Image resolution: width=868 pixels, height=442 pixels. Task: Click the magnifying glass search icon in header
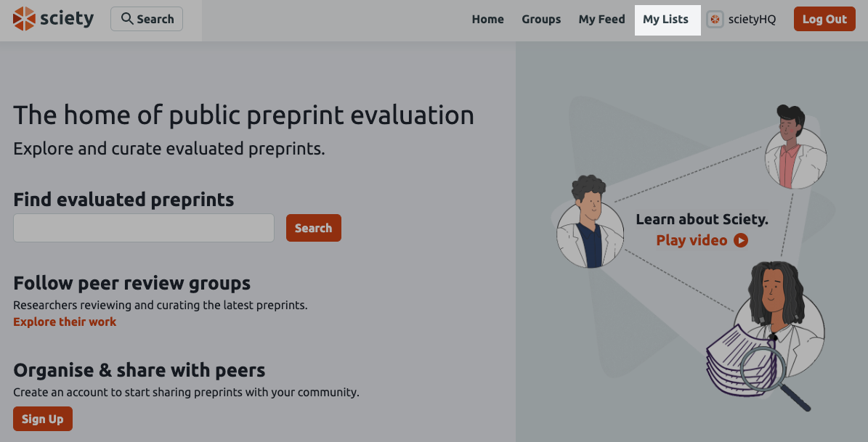(126, 19)
